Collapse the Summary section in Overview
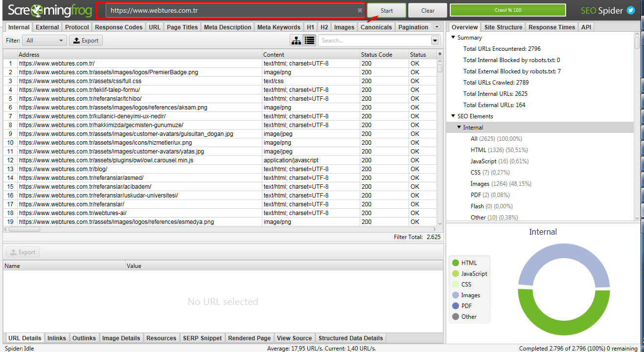 click(453, 37)
